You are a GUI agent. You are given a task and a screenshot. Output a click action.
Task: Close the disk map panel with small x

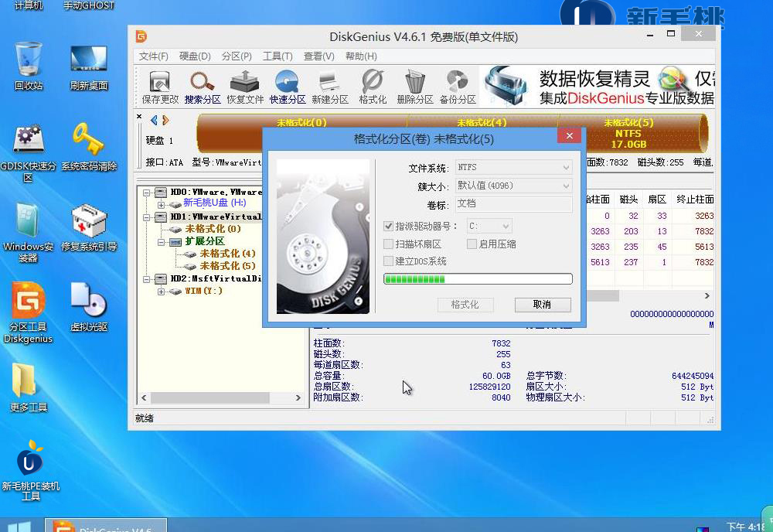click(x=139, y=116)
